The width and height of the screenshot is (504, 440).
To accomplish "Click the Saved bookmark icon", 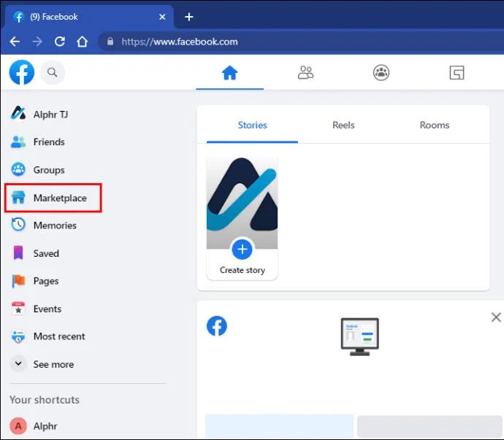I will coord(18,252).
